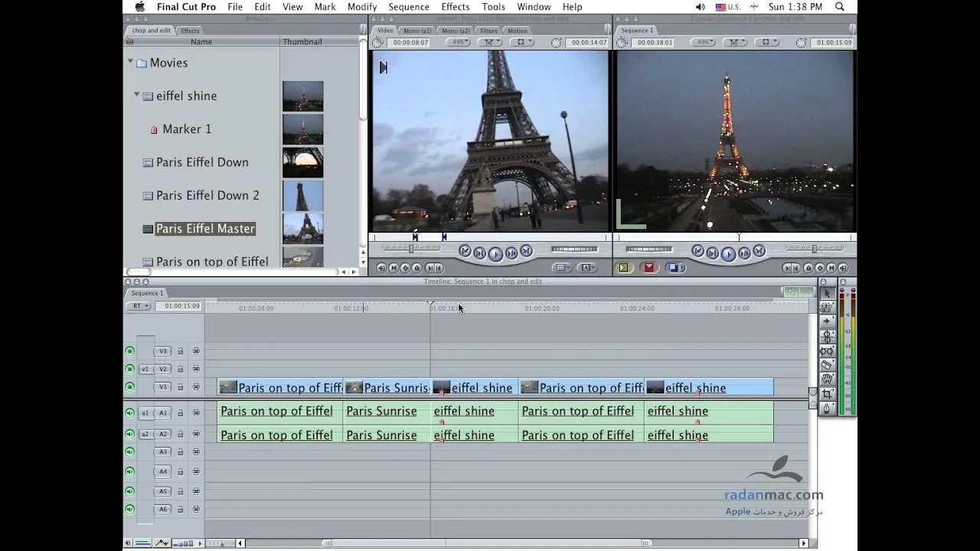Screen dimensions: 980x551
Task: Click the Paris Eiffel Down sunset thumbnail
Action: [302, 162]
